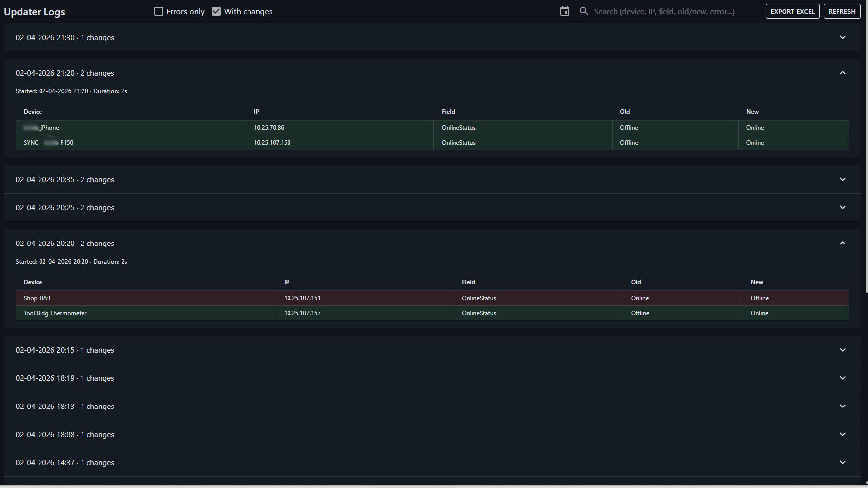
Task: Collapse the 21:20 log entry chevron
Action: [x=842, y=73]
